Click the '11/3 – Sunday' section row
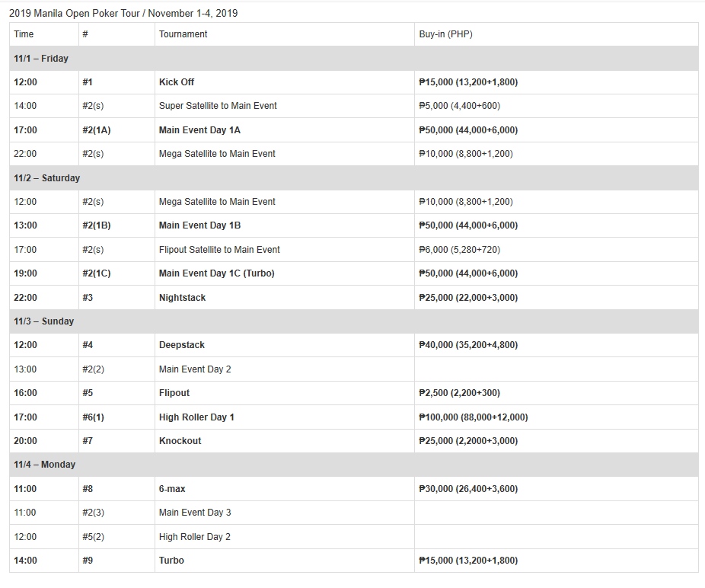The height and width of the screenshot is (588, 705). coord(354,321)
